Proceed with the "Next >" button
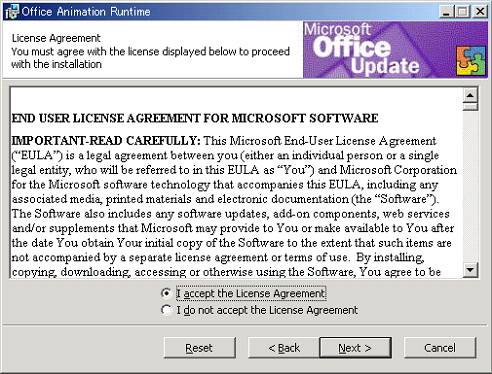The width and height of the screenshot is (492, 374). (355, 348)
